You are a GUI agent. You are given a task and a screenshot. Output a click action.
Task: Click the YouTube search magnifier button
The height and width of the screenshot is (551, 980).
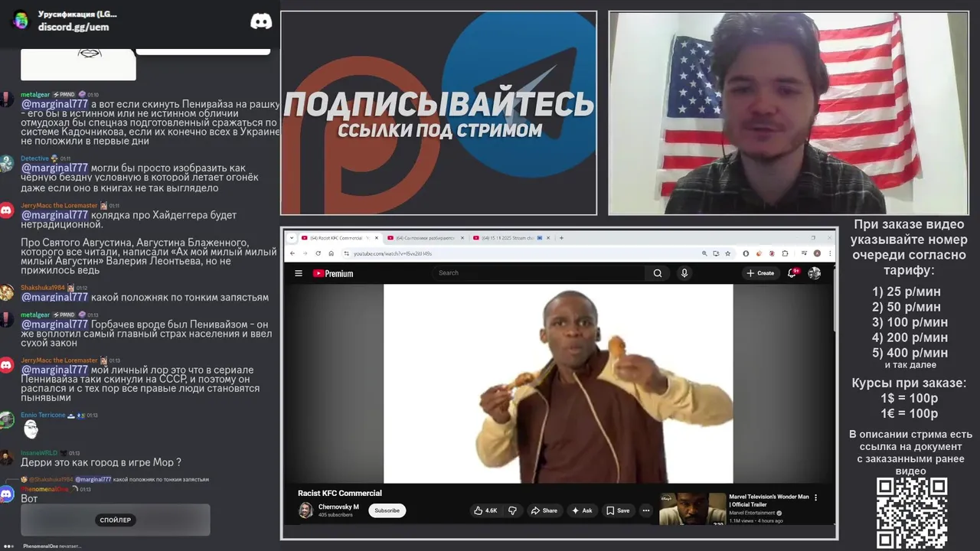pyautogui.click(x=658, y=273)
